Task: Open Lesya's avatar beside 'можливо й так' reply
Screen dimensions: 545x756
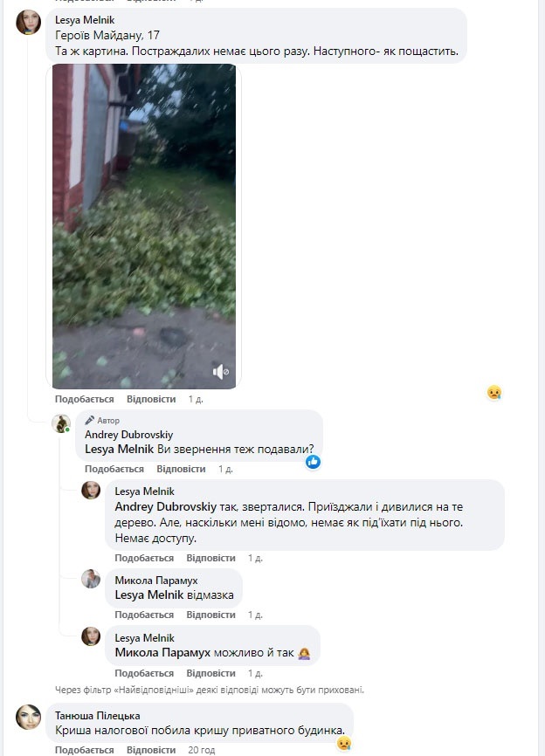Action: tap(91, 636)
